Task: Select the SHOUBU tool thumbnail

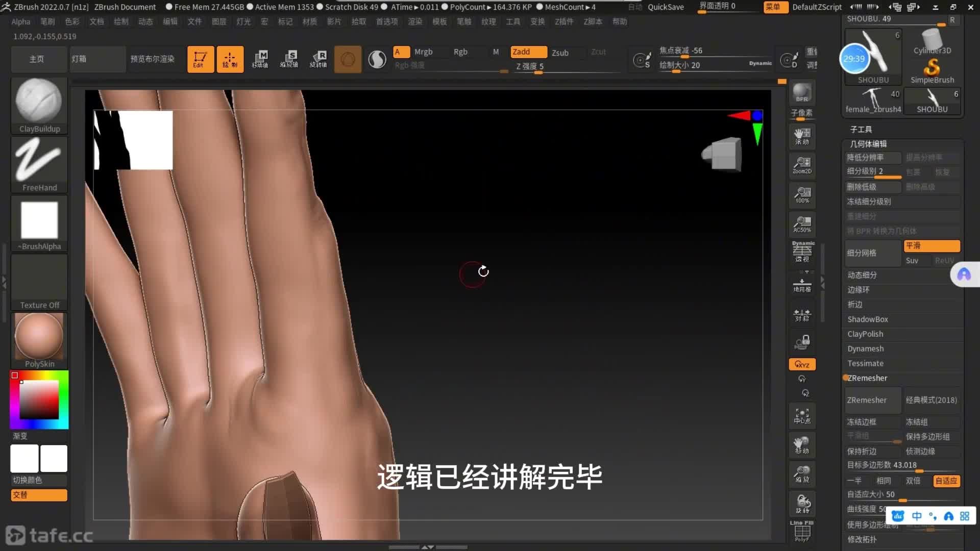Action: tap(873, 56)
